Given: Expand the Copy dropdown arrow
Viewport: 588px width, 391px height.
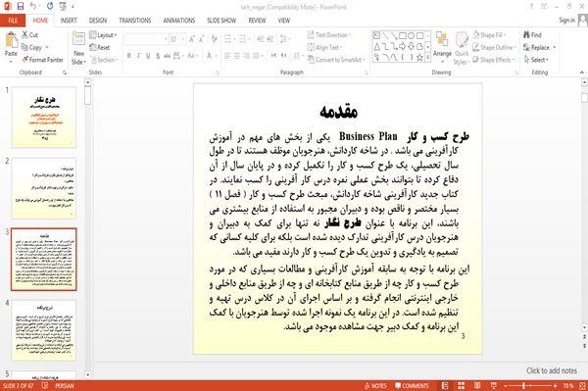Looking at the screenshot, I should click(x=47, y=48).
